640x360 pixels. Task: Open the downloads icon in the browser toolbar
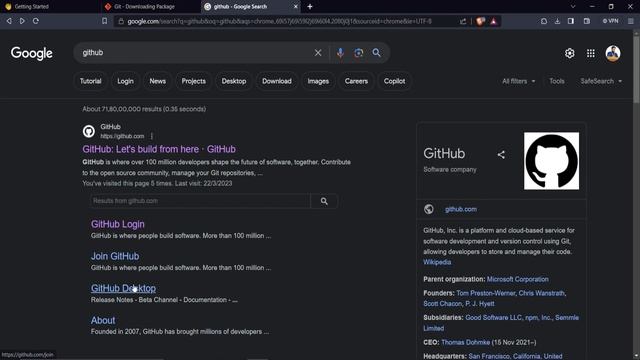click(x=557, y=21)
